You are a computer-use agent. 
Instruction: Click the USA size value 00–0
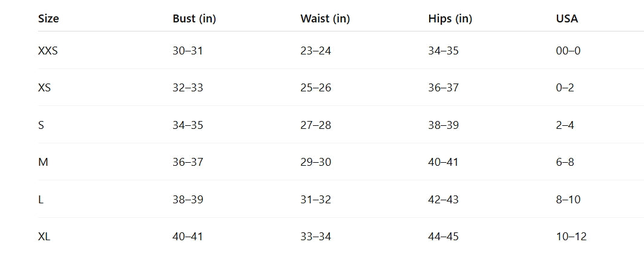pyautogui.click(x=568, y=51)
